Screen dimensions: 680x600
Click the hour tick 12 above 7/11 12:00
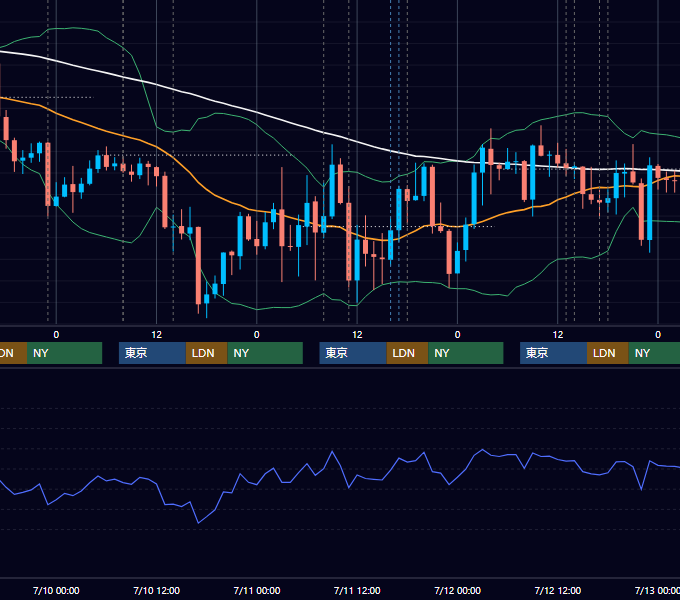(357, 335)
